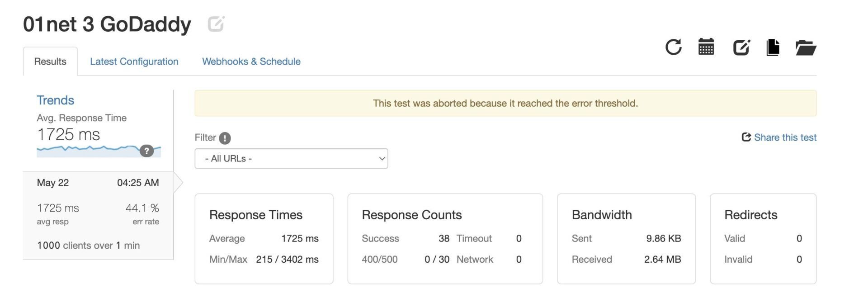Click the Invalid redirects label

pos(738,259)
